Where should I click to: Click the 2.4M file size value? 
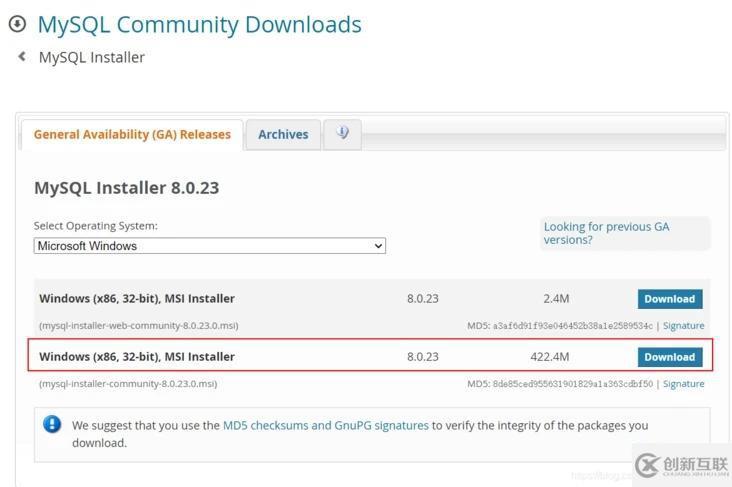pos(556,299)
